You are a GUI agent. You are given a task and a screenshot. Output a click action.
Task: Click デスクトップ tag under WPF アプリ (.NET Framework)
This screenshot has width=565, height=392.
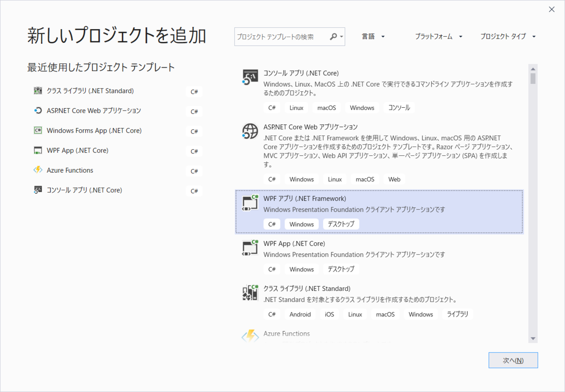(x=341, y=224)
